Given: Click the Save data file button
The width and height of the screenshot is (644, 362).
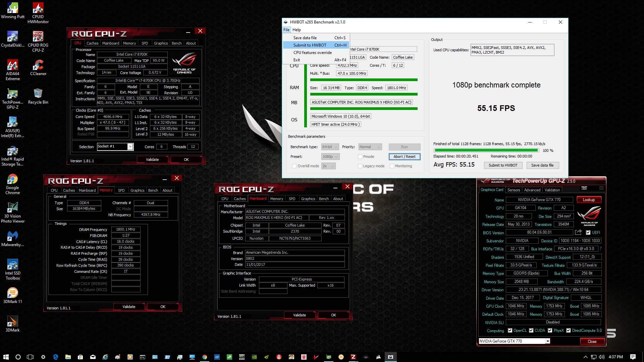Looking at the screenshot, I should tap(542, 165).
